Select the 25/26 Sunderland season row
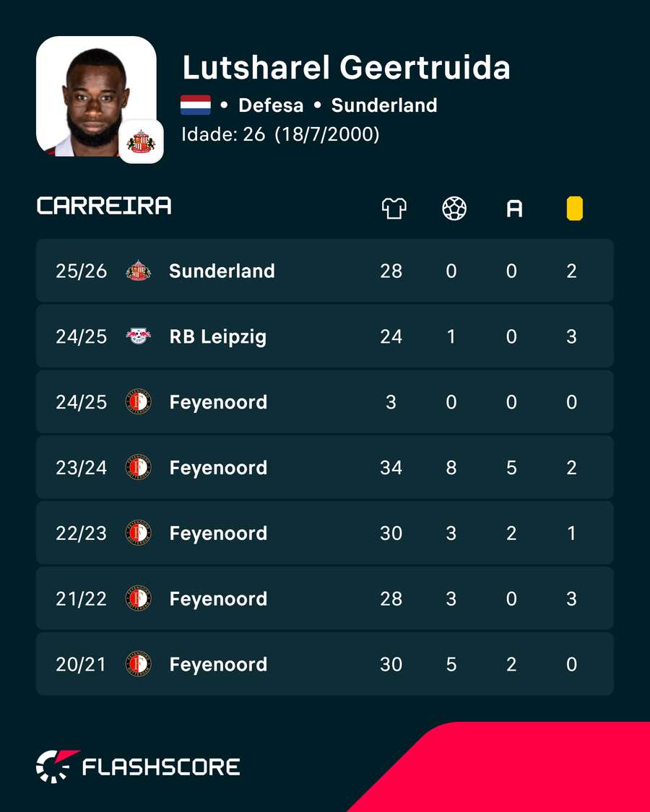Screen dimensions: 650x812 tap(325, 271)
